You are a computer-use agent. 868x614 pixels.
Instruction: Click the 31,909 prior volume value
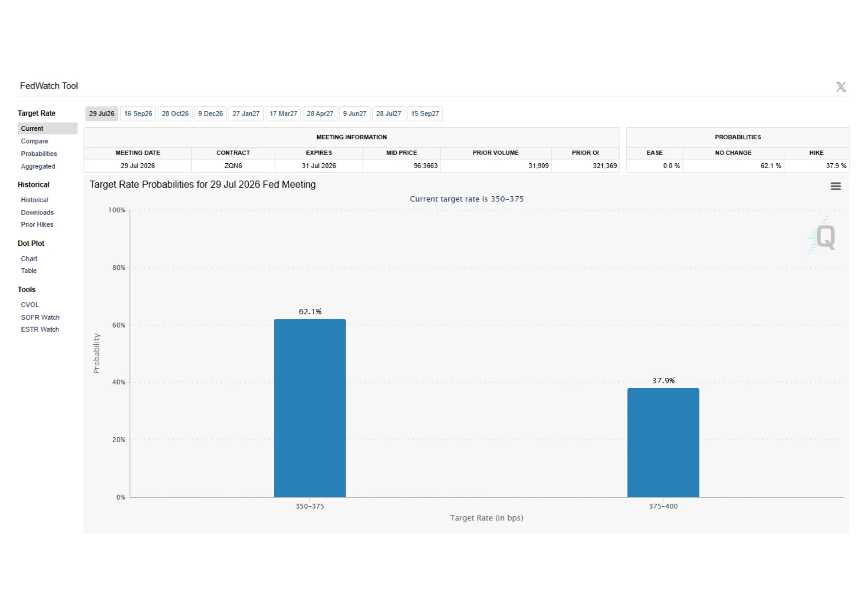click(538, 166)
